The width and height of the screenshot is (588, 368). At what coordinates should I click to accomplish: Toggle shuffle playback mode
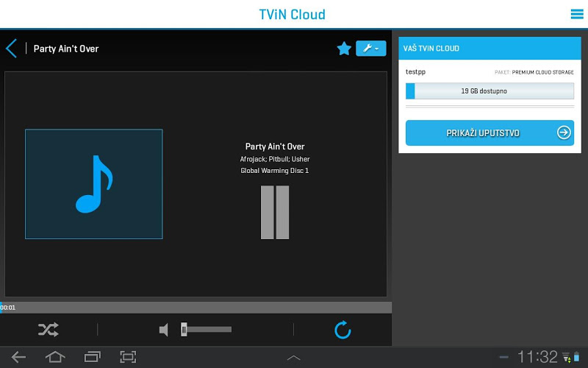click(x=49, y=330)
